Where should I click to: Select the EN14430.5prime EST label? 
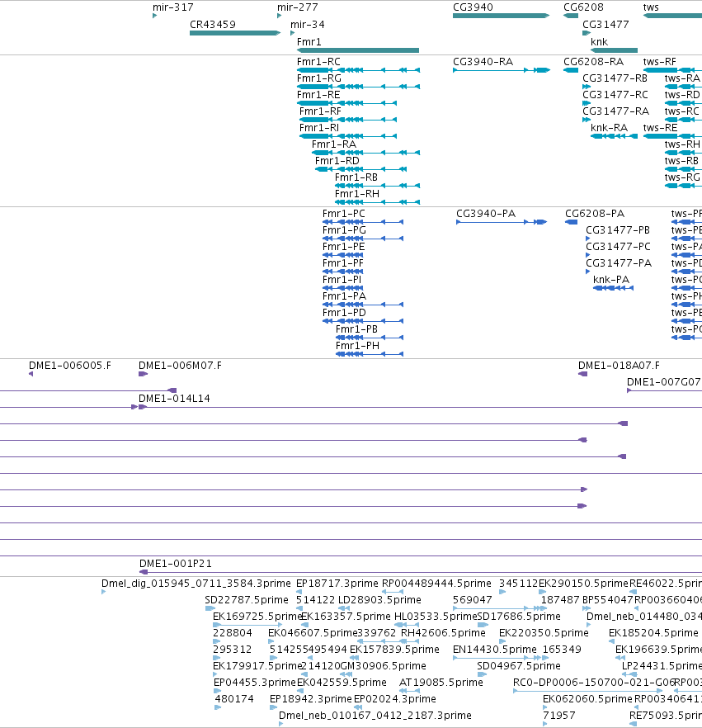pos(495,650)
